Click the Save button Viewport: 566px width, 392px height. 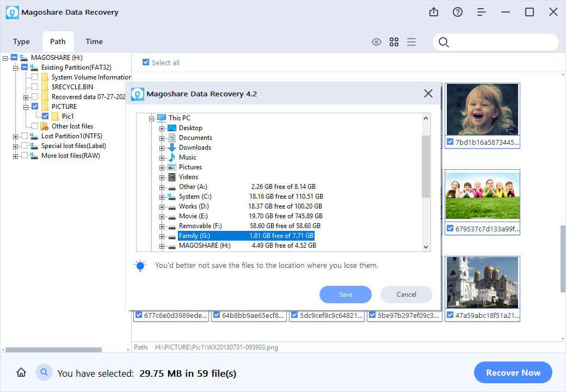[346, 295]
